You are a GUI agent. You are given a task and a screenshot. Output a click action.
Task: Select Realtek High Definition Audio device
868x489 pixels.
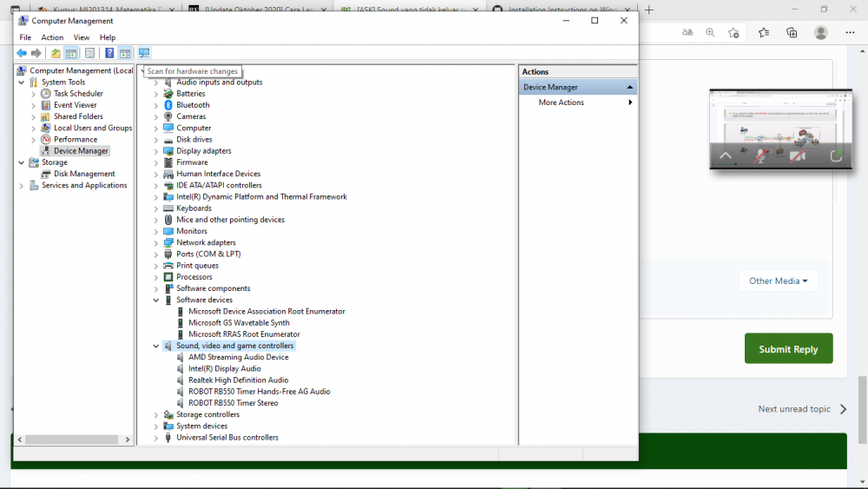pos(238,380)
